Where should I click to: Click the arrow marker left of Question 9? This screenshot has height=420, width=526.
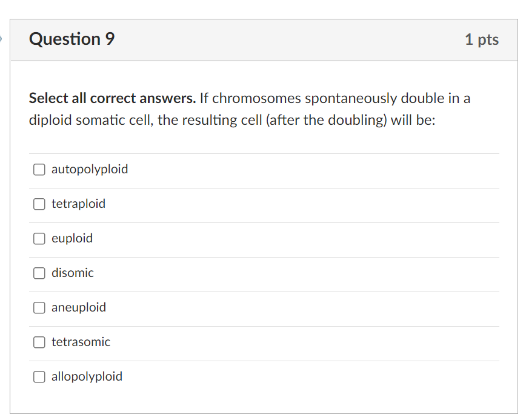[1, 39]
